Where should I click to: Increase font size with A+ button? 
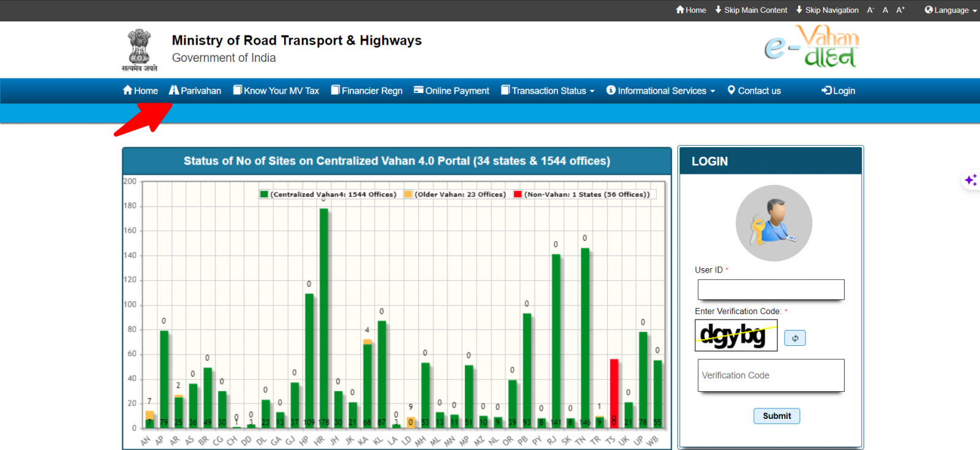(900, 10)
